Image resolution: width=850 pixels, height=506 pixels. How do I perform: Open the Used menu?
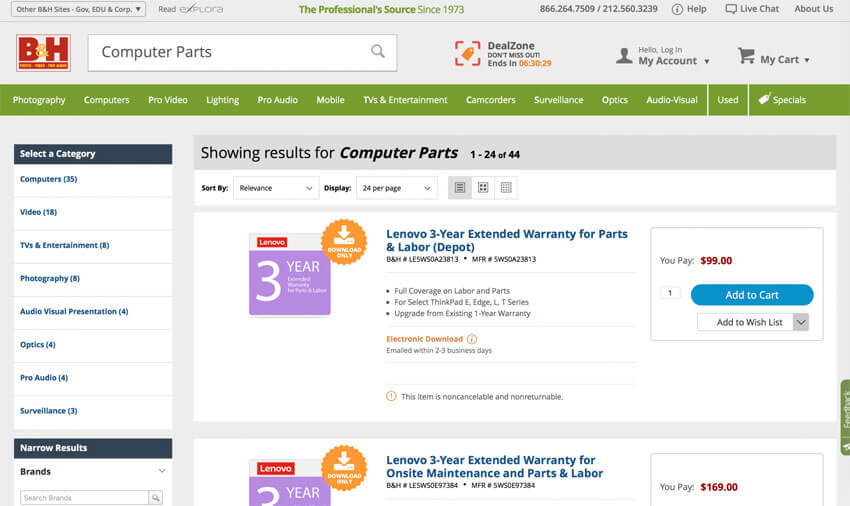(x=727, y=100)
